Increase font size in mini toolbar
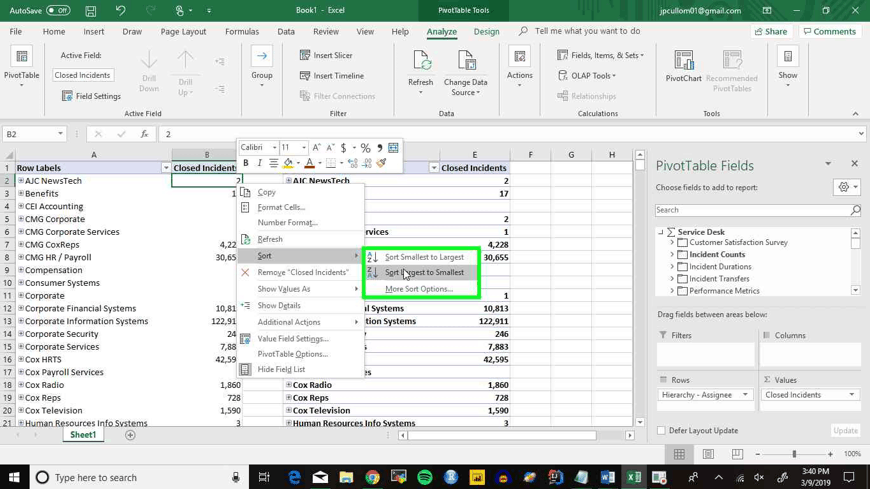The width and height of the screenshot is (872, 490). point(316,147)
